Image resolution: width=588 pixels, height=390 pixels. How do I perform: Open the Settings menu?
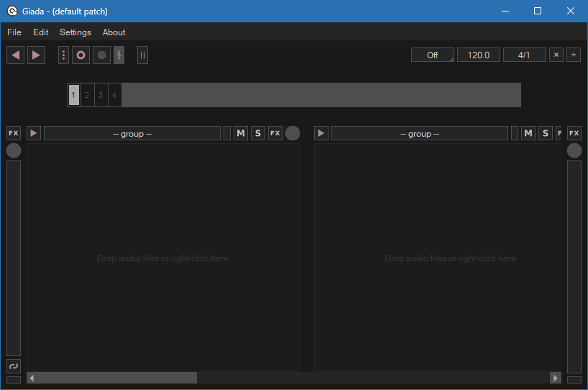pos(75,32)
